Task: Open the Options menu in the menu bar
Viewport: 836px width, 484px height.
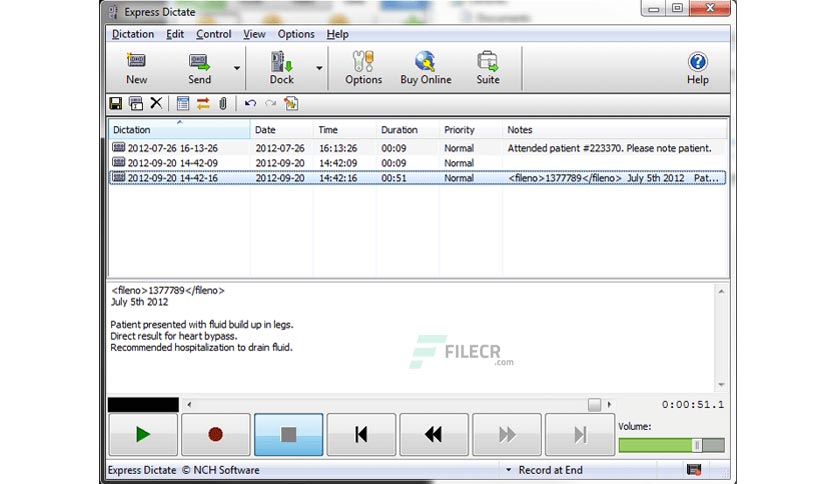Action: pyautogui.click(x=296, y=34)
